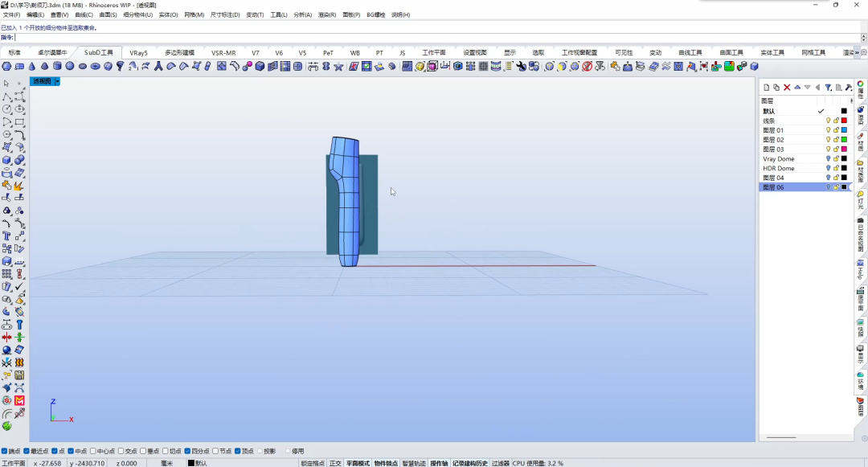Enable the 垂点 osnap checkbox

(143, 451)
